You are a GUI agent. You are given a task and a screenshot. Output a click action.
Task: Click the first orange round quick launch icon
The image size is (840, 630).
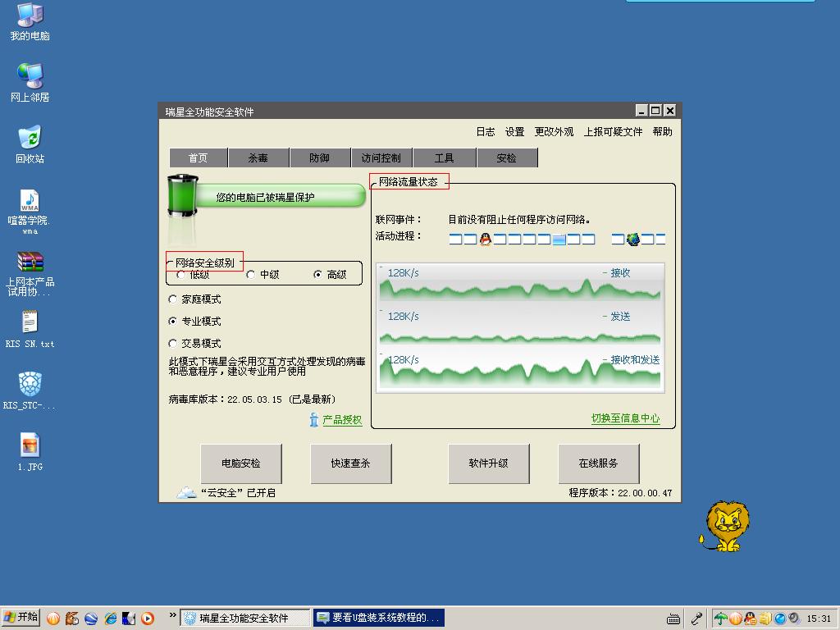[x=53, y=619]
